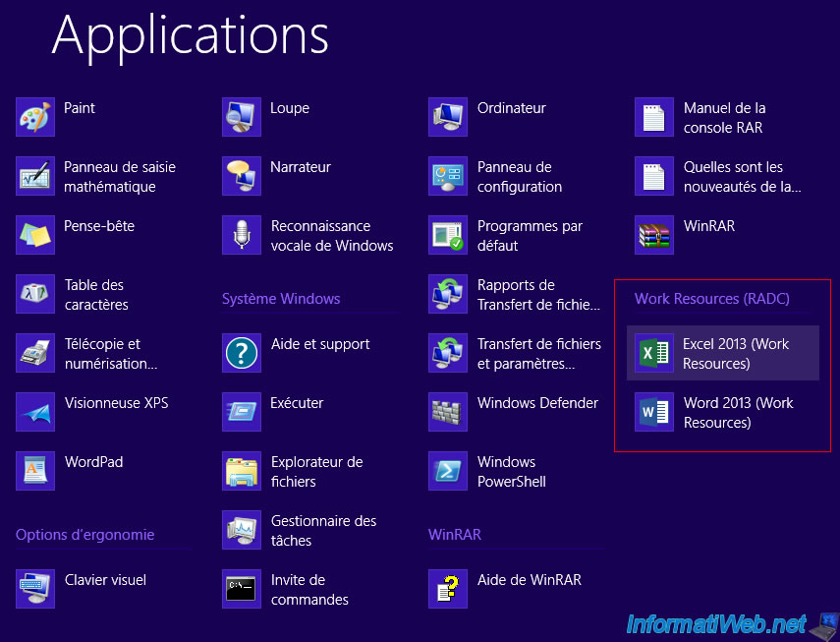The image size is (840, 642).
Task: Open the Reconnaissance vocale microphone icon
Action: tap(242, 235)
